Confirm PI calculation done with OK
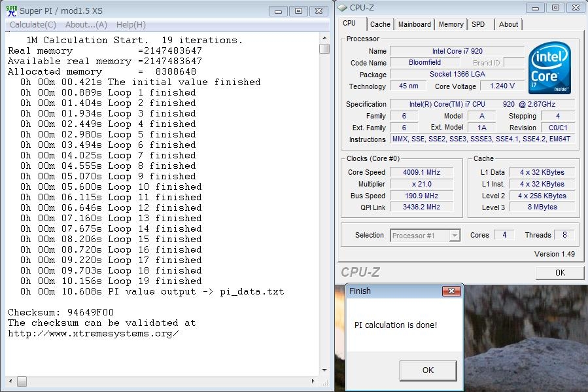 428,370
